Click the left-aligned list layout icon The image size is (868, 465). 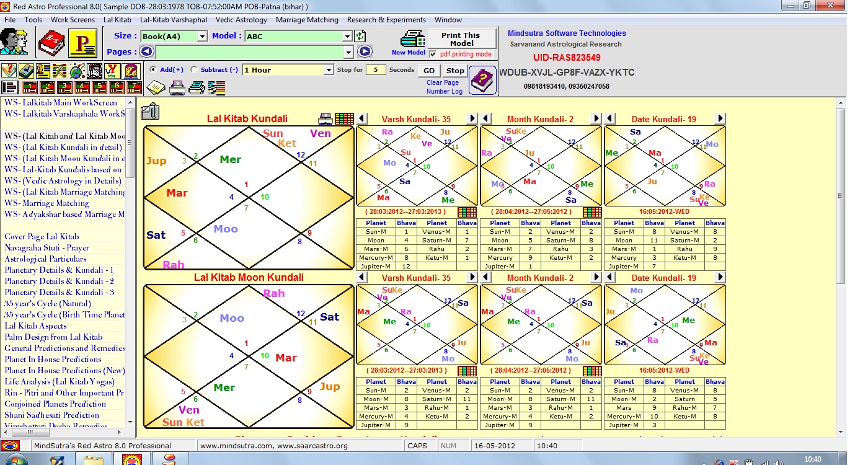(10, 87)
